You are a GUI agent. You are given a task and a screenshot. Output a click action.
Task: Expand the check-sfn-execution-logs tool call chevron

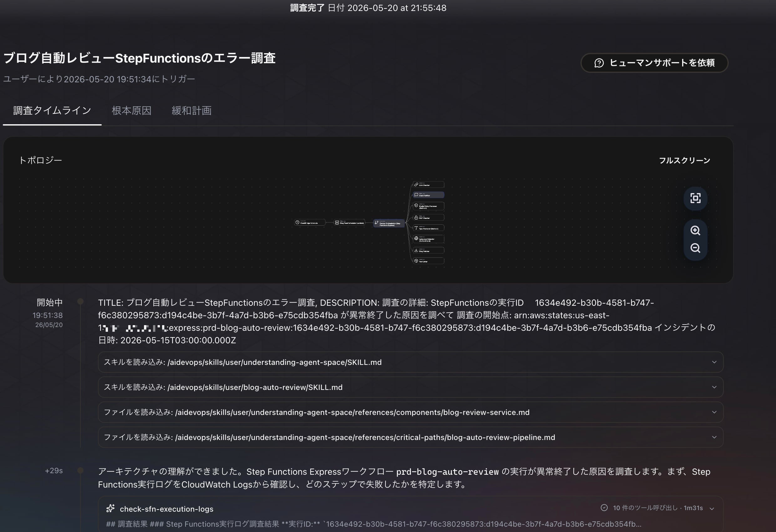(712, 509)
